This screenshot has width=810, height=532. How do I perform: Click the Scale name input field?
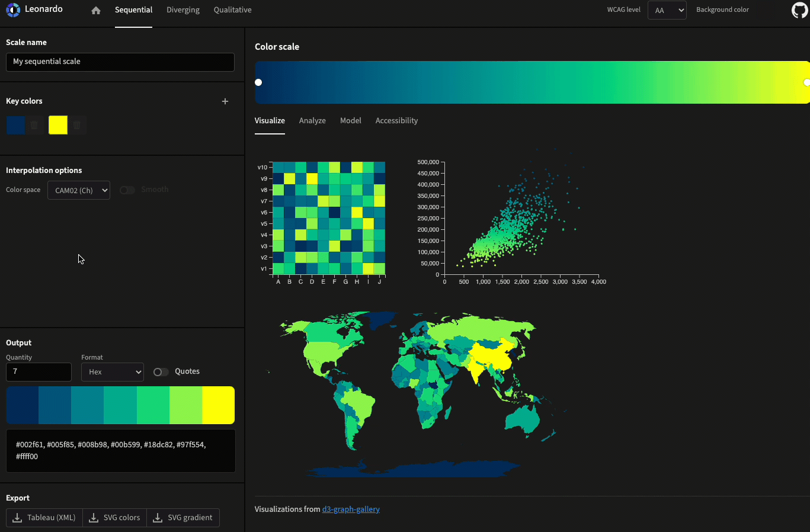coord(120,62)
